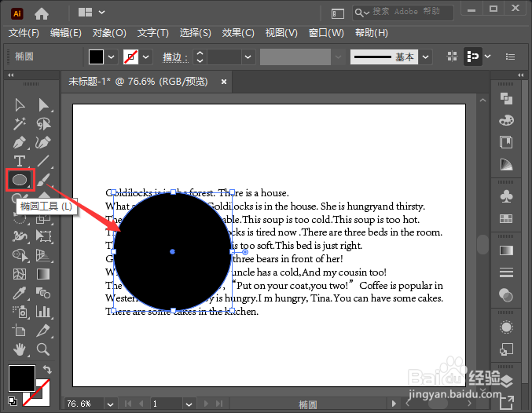Screen dimensions: 532x413
Task: Go to next artboard
Action: (206, 404)
